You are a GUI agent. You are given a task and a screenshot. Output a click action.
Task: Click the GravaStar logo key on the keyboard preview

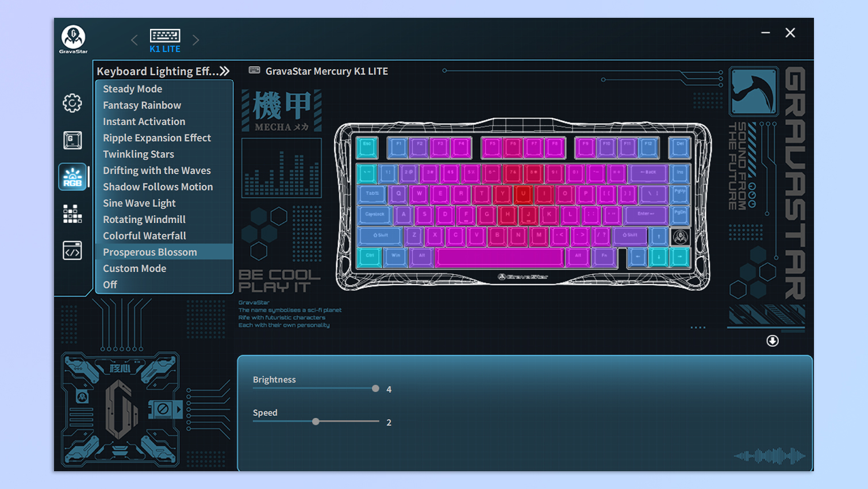click(680, 236)
